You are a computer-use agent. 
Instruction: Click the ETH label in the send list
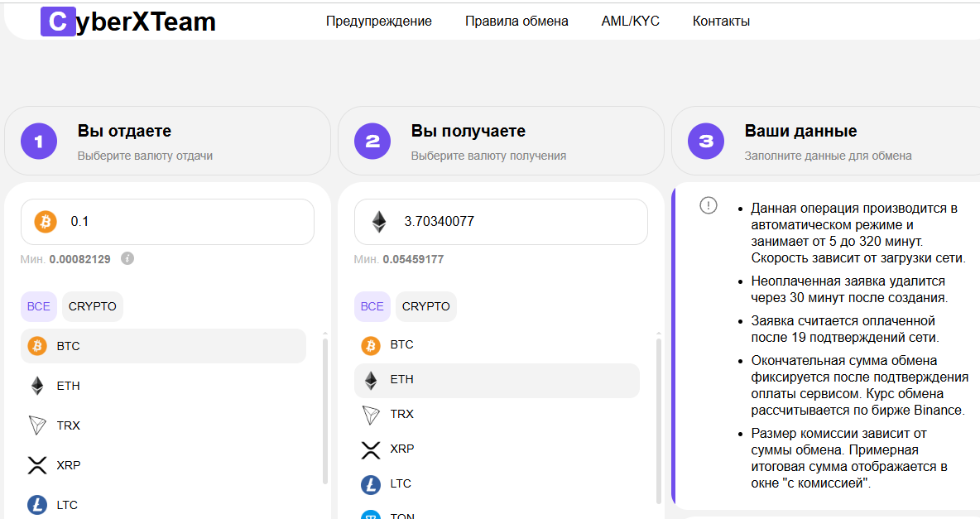pyautogui.click(x=68, y=386)
